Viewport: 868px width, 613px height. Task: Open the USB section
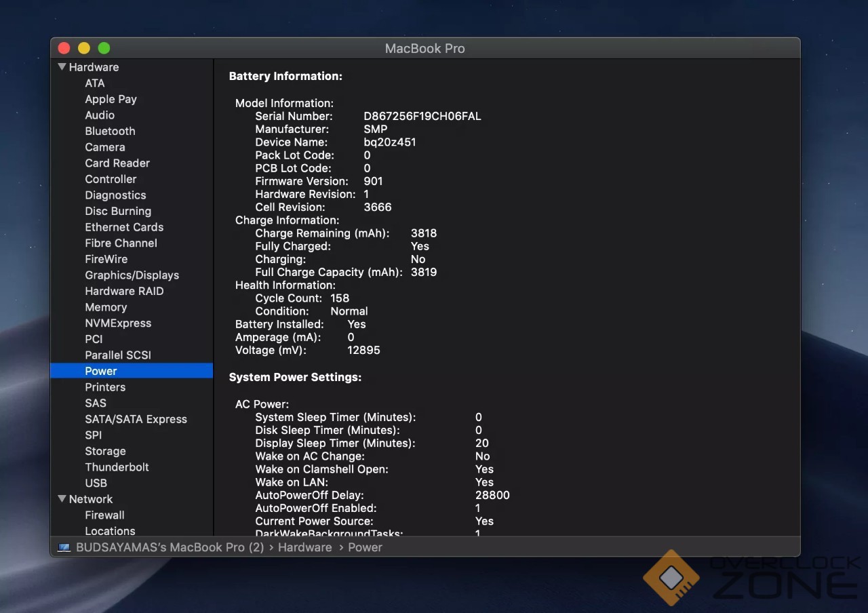96,483
